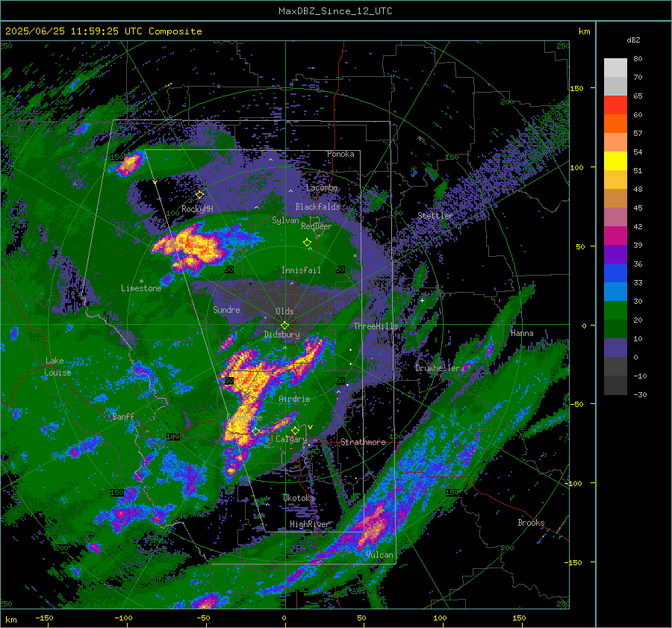Click the Airdrie city label
The width and height of the screenshot is (672, 628).
tap(294, 399)
